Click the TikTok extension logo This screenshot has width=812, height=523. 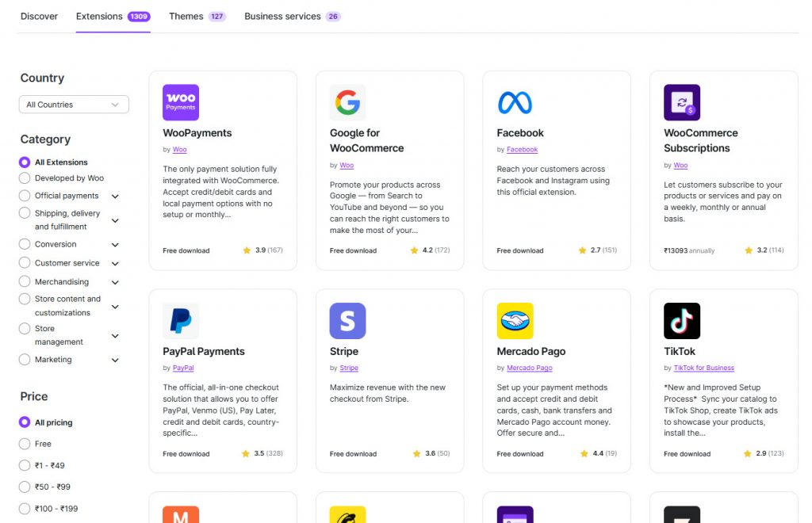(681, 320)
